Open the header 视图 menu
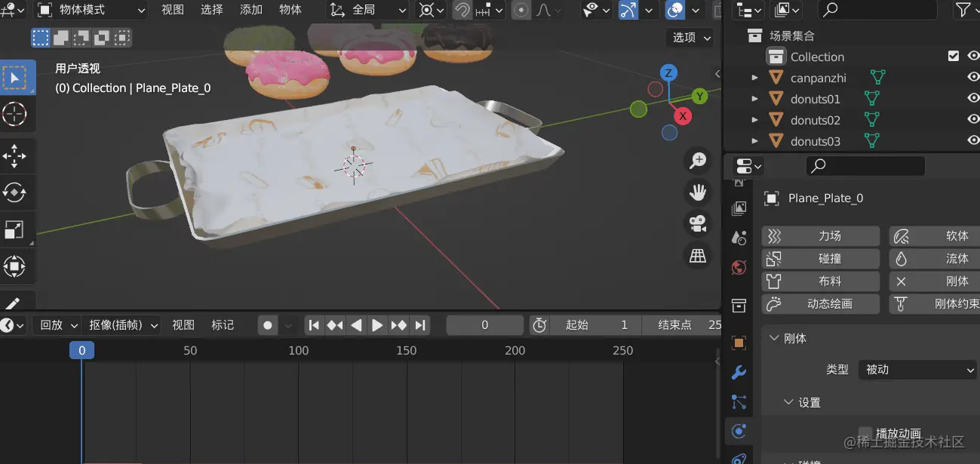This screenshot has height=464, width=980. tap(173, 10)
